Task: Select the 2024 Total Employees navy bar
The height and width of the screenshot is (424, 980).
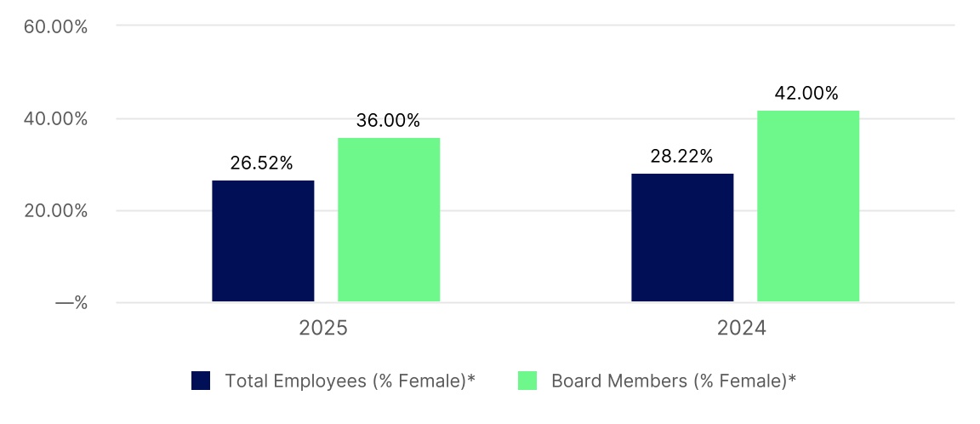Action: pyautogui.click(x=682, y=238)
